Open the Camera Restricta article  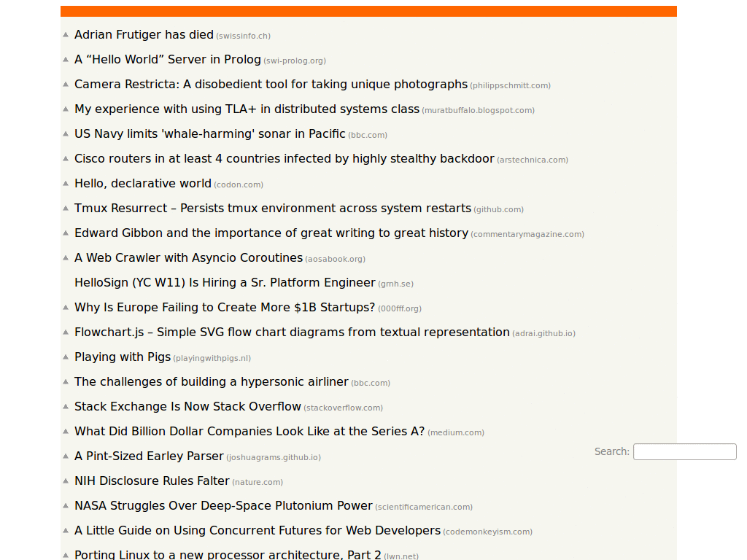pyautogui.click(x=271, y=85)
